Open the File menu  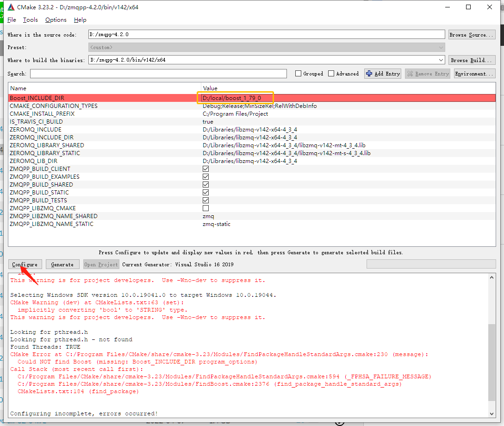12,20
